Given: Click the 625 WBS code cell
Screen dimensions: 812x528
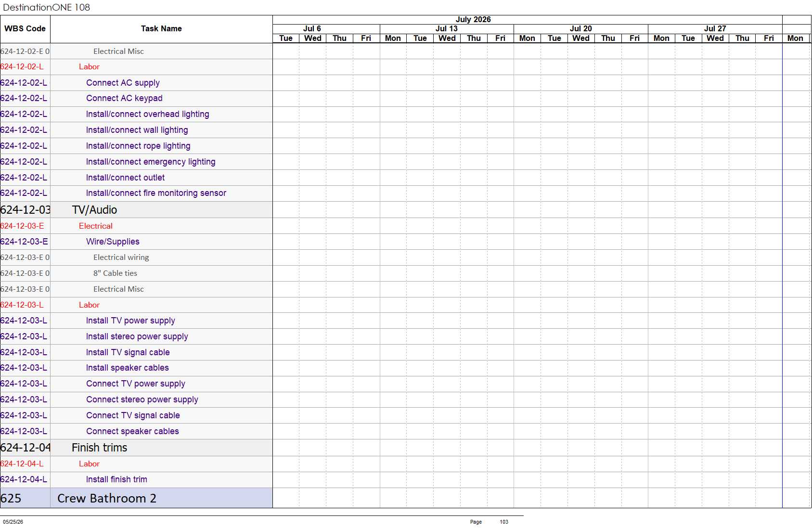Looking at the screenshot, I should [x=25, y=498].
